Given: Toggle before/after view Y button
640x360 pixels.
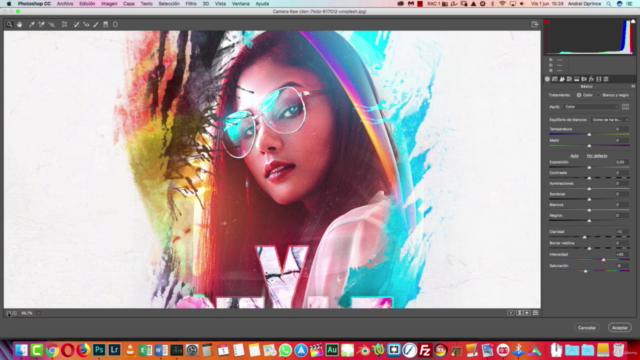Looking at the screenshot, I should (511, 313).
